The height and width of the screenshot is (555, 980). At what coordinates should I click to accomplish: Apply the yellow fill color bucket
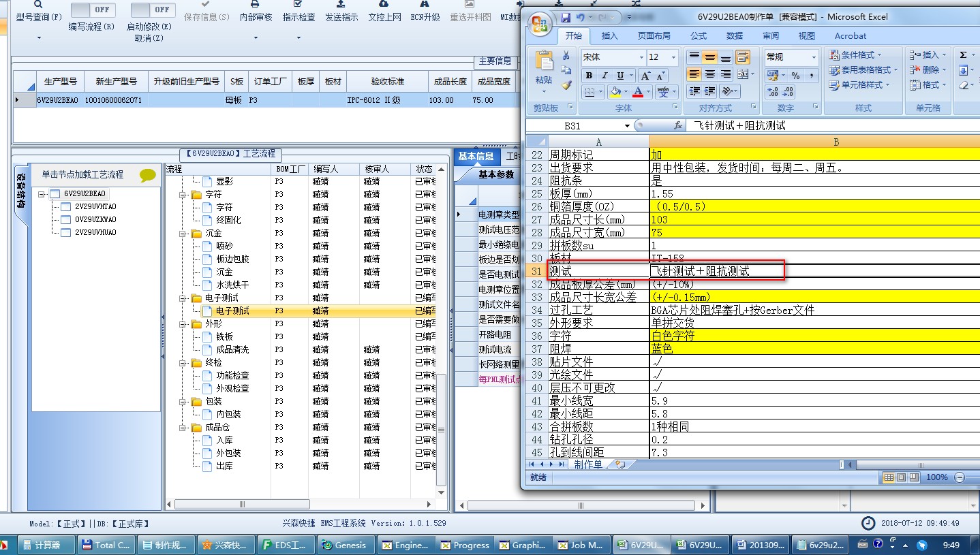pos(615,92)
